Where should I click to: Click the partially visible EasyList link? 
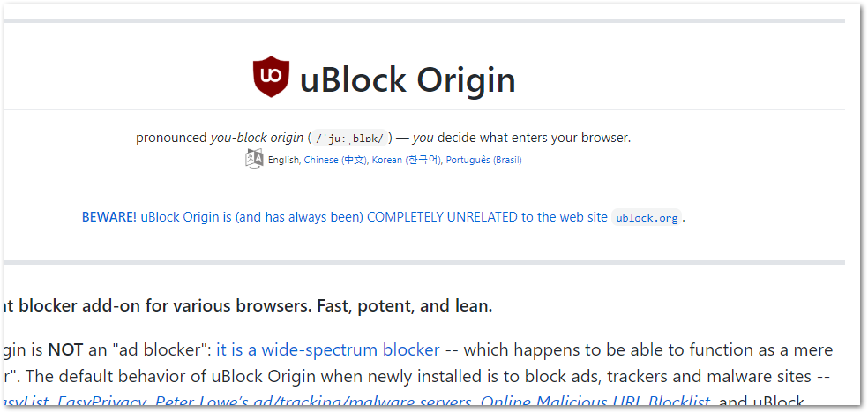pos(25,403)
